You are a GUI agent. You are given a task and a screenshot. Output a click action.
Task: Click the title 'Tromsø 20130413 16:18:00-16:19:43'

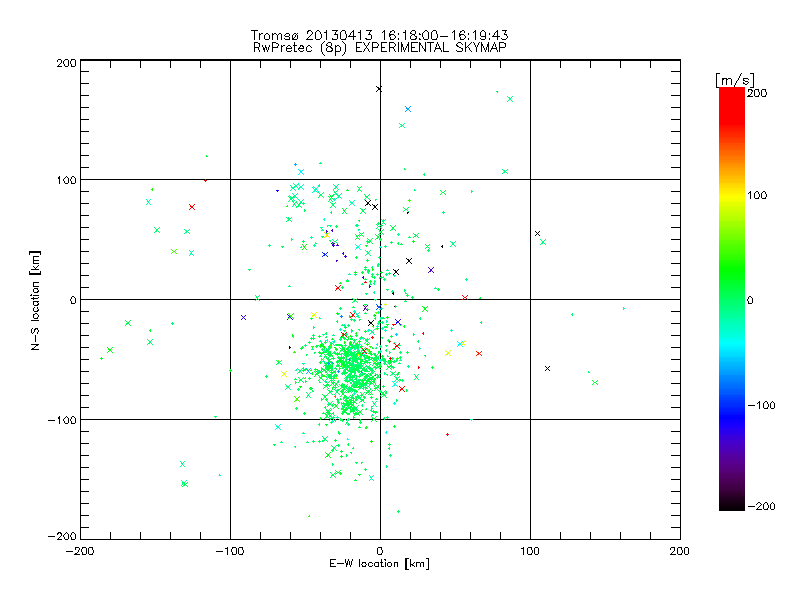pos(379,35)
